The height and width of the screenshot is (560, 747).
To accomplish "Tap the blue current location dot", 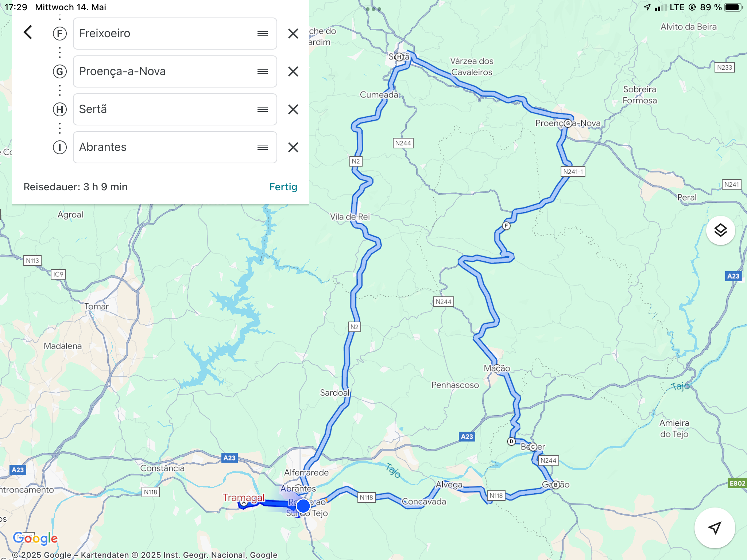I will tap(303, 506).
